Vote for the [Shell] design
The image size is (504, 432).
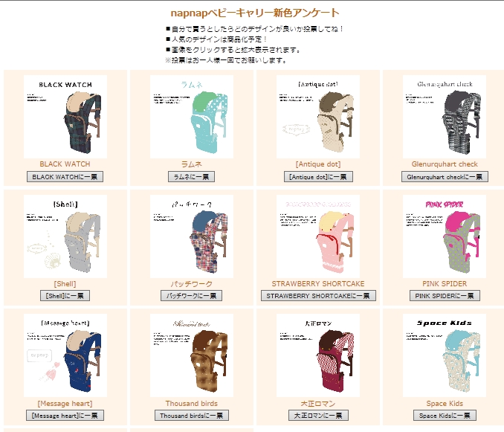(x=65, y=296)
